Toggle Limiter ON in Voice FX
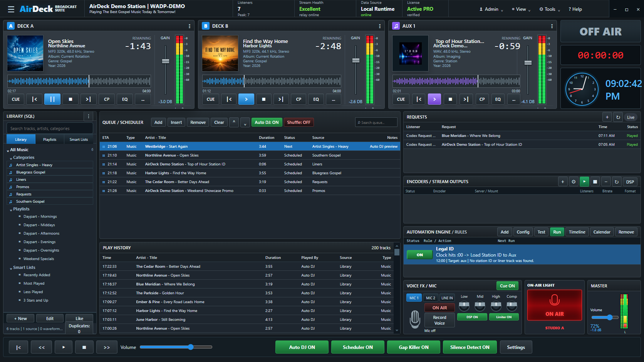 click(504, 317)
